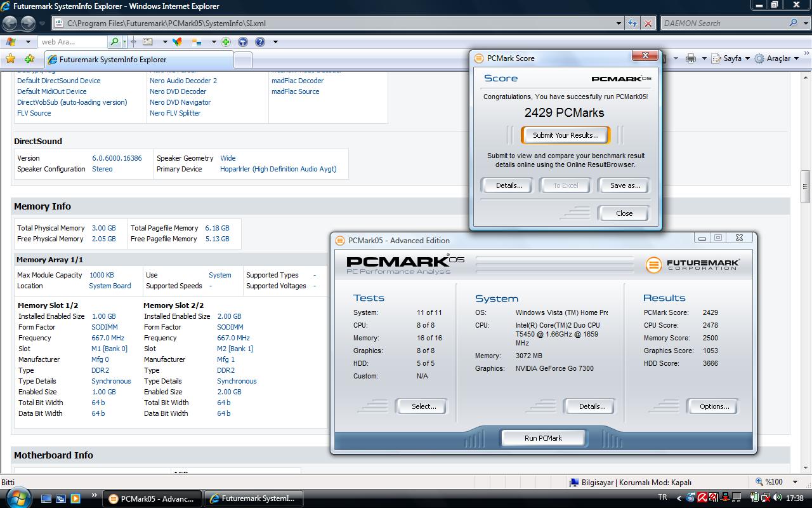Open the %100 zoom level dropdown
Screen dimensions: 812x508
pyautogui.click(x=794, y=482)
